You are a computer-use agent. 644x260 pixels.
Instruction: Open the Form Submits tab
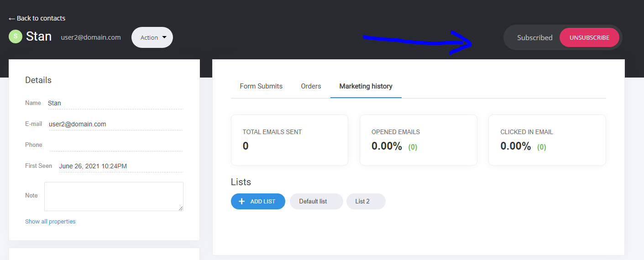coord(261,86)
